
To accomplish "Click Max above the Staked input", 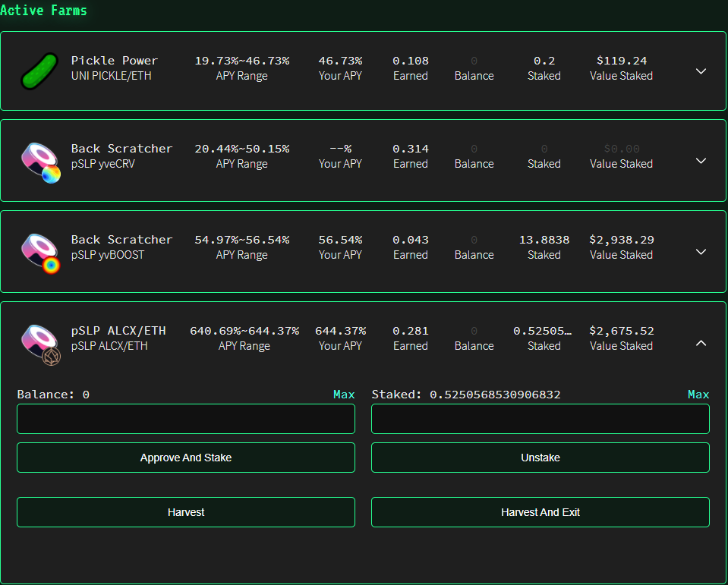I will 698,395.
